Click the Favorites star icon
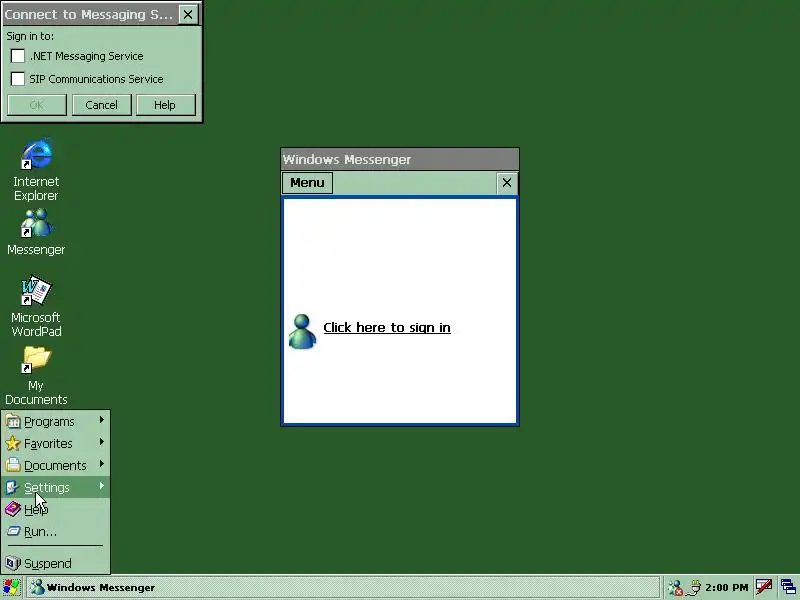The image size is (800, 600). (13, 443)
